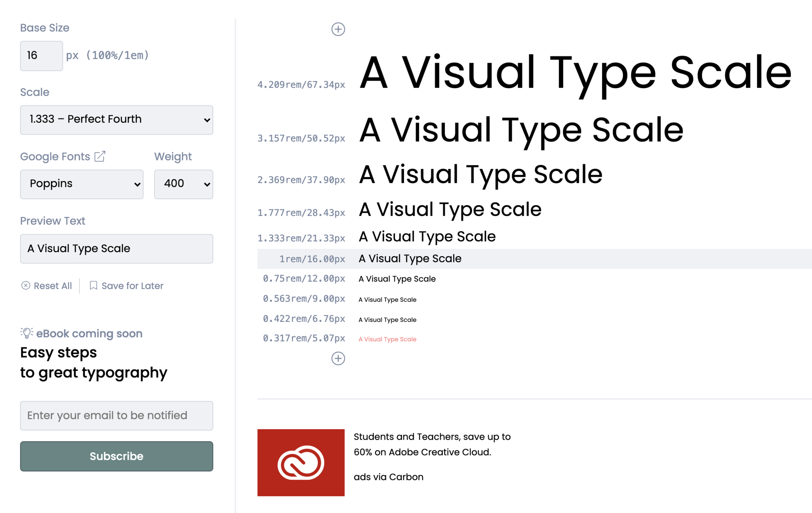Click the Base Size number field
Viewport: 812px width, 513px height.
tap(41, 56)
